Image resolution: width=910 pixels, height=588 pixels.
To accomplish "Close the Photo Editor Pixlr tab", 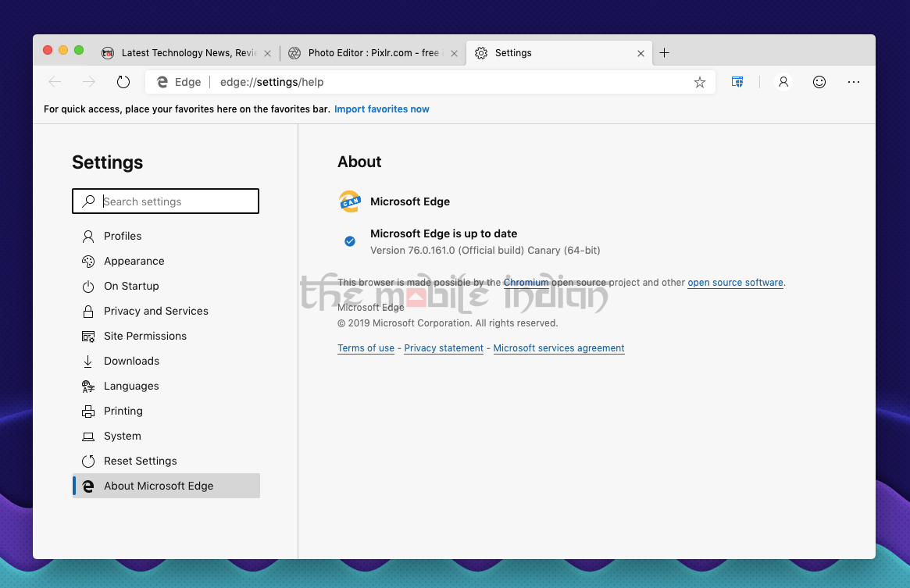I will click(x=455, y=53).
